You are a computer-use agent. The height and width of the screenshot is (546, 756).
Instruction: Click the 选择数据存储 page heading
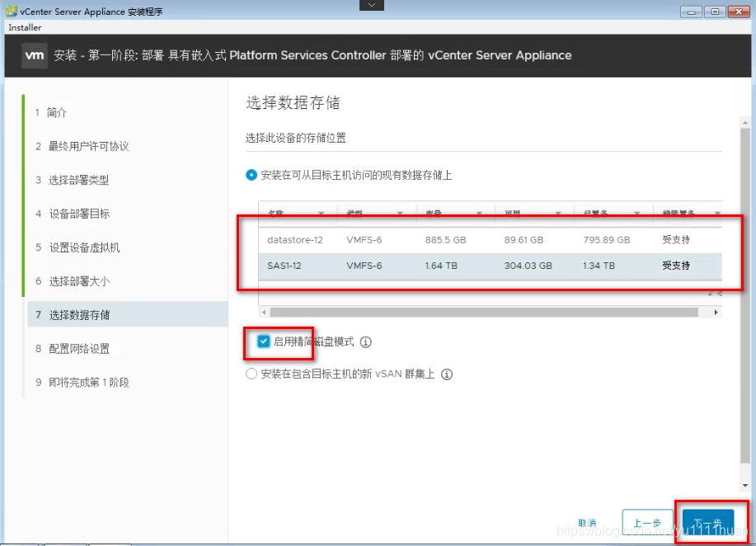(x=293, y=103)
